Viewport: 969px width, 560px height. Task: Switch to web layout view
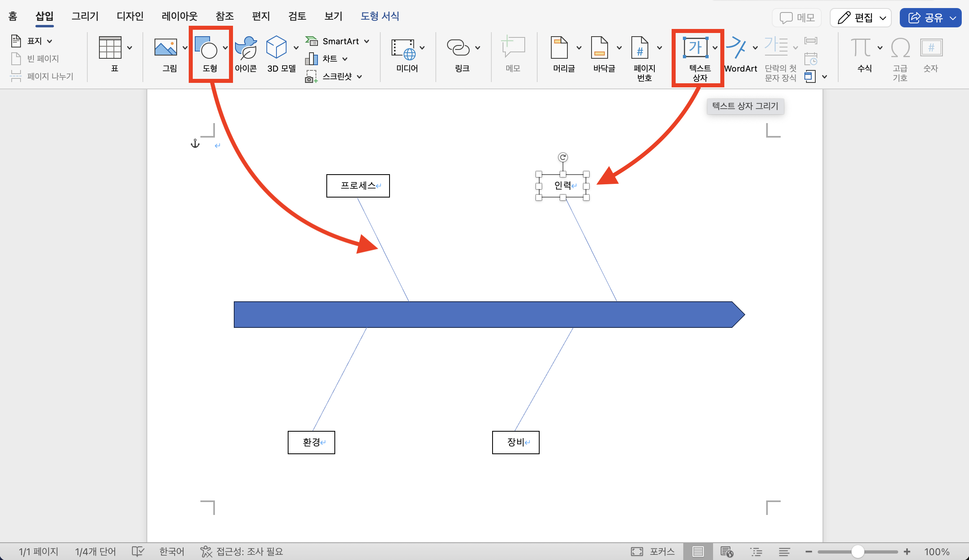tap(727, 552)
